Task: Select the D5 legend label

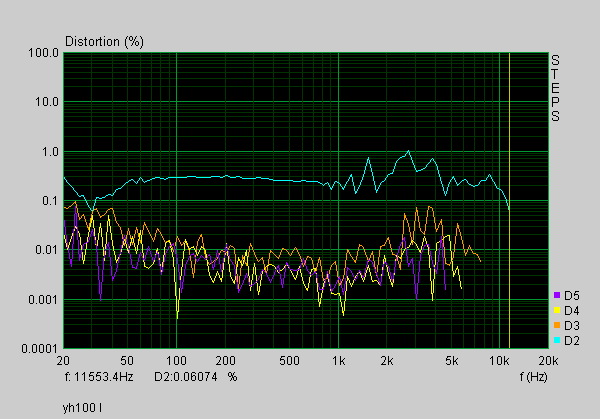Action: pyautogui.click(x=572, y=295)
